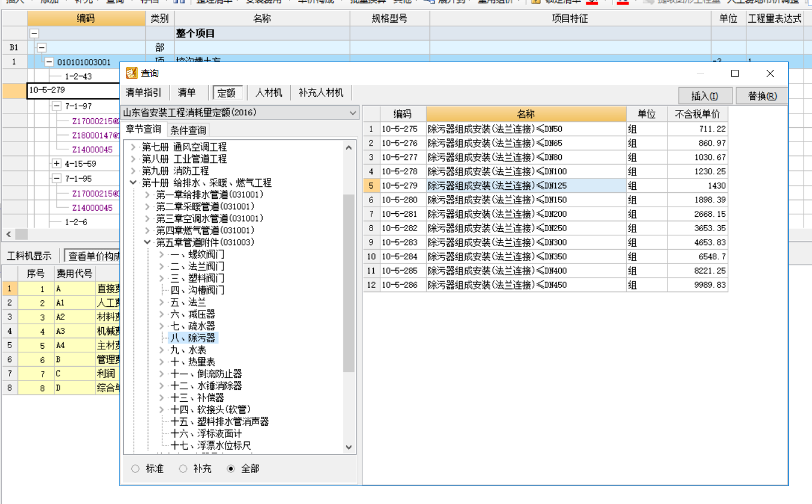Open the 山东省安装工程消耗量定额(2016) dropdown

353,112
